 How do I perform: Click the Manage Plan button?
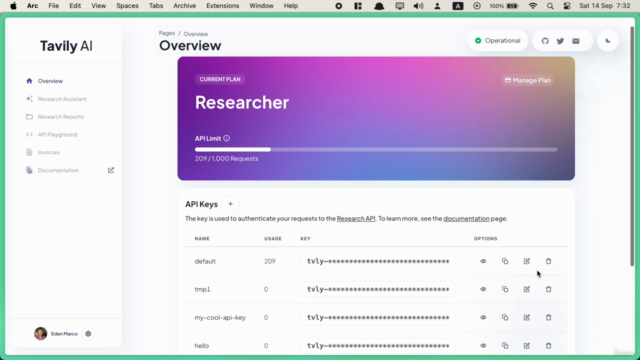528,80
